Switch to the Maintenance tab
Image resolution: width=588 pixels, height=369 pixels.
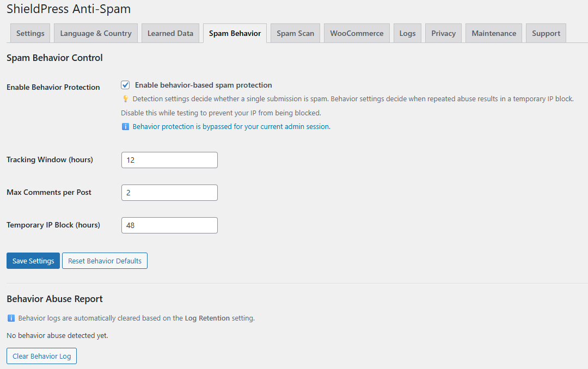(493, 33)
